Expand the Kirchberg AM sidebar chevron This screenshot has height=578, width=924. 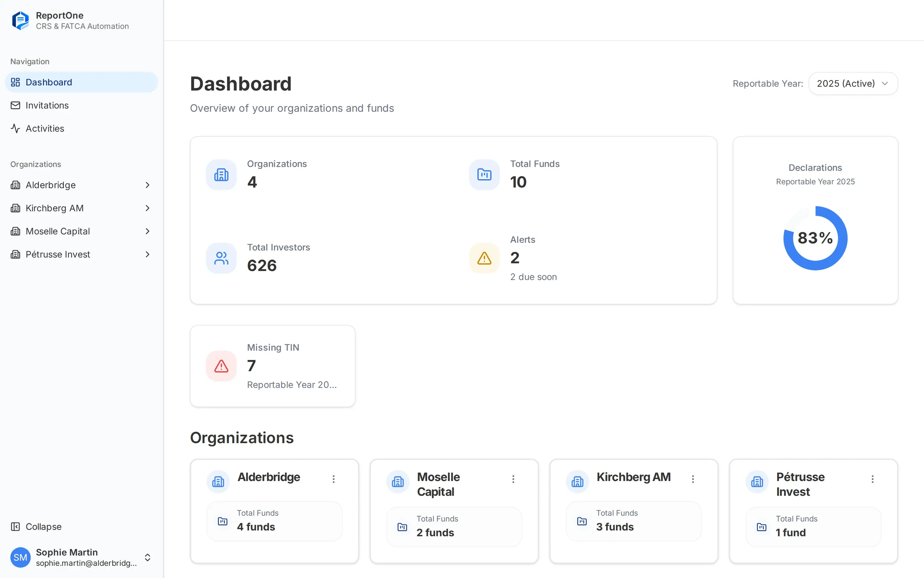click(147, 208)
